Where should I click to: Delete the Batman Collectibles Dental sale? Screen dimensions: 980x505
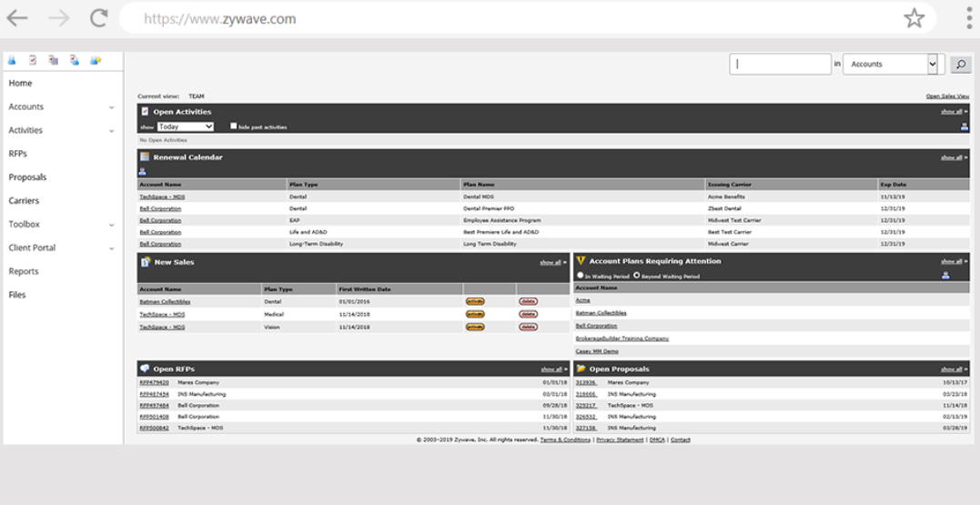pos(528,301)
